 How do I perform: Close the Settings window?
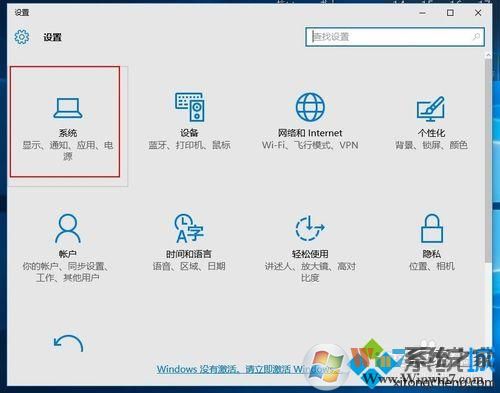click(x=478, y=13)
